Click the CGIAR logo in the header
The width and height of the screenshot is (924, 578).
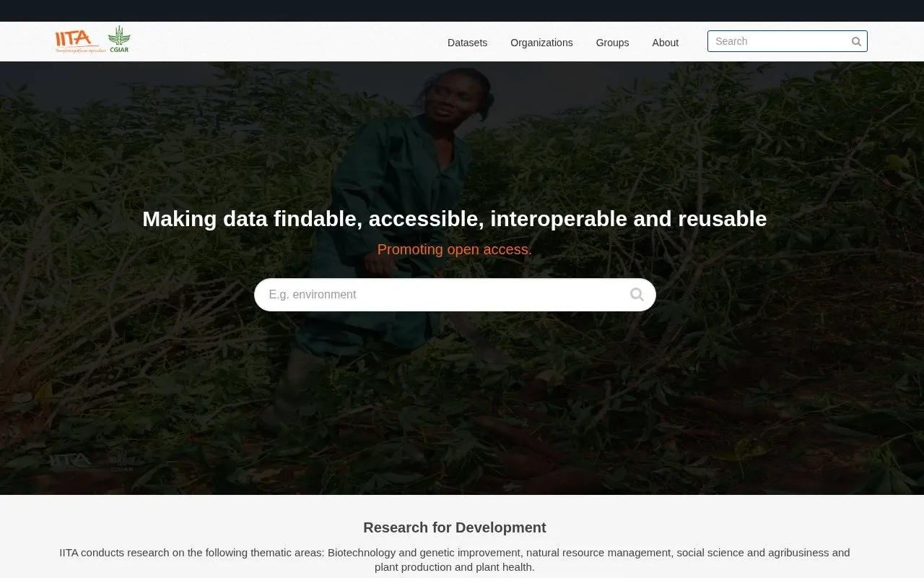coord(119,40)
